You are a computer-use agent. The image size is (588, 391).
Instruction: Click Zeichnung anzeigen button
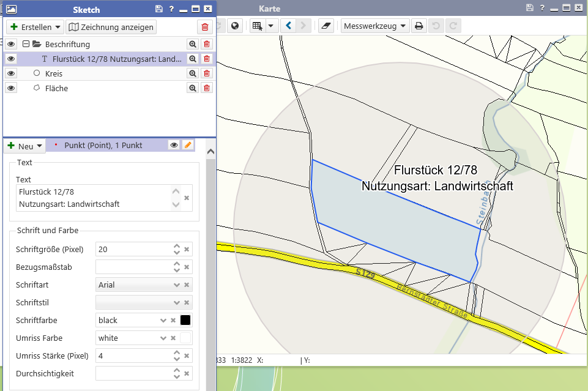(111, 27)
